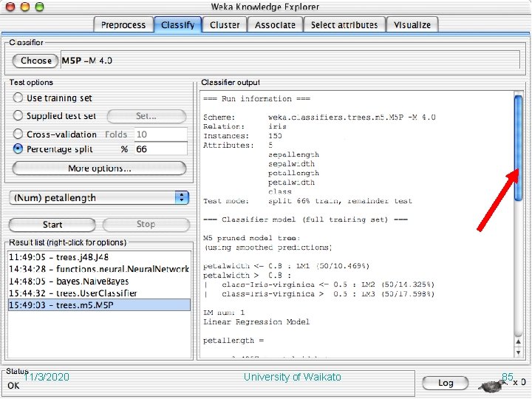This screenshot has height=399, width=532.
Task: Click the yellow minimize window button
Action: tap(25, 7)
